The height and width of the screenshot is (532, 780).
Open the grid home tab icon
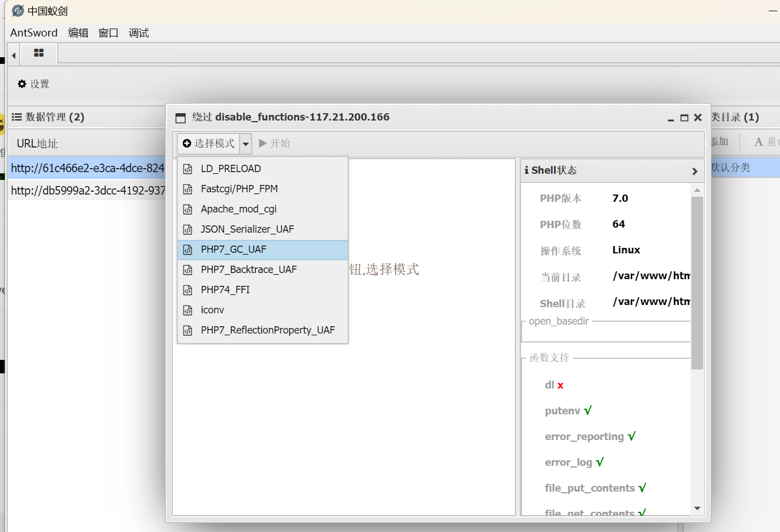coord(39,53)
